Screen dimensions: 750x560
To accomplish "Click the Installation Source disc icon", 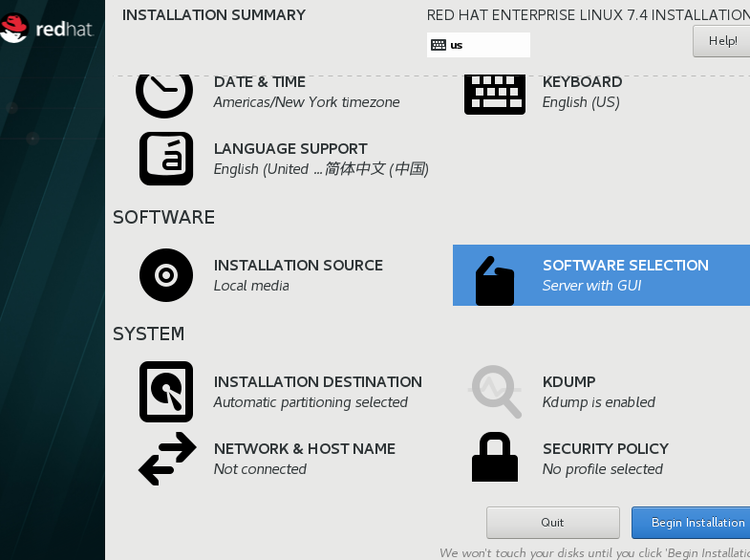I will [x=166, y=275].
